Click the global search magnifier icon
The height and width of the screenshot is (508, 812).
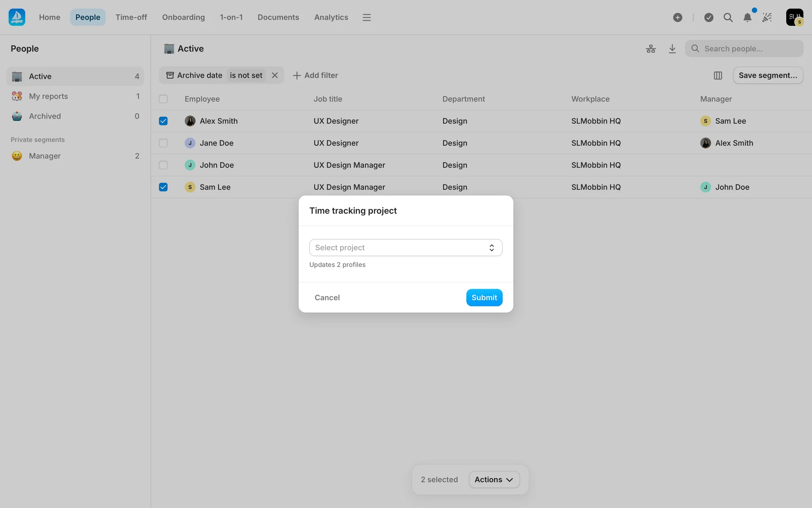728,17
